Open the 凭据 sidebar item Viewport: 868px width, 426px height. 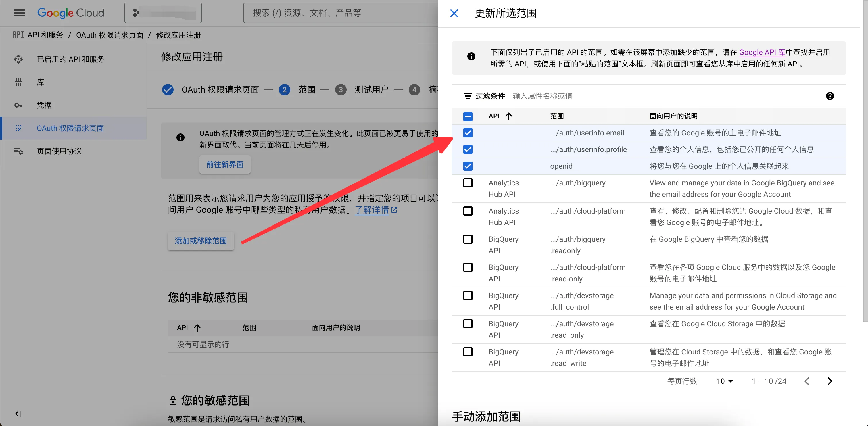click(x=44, y=105)
